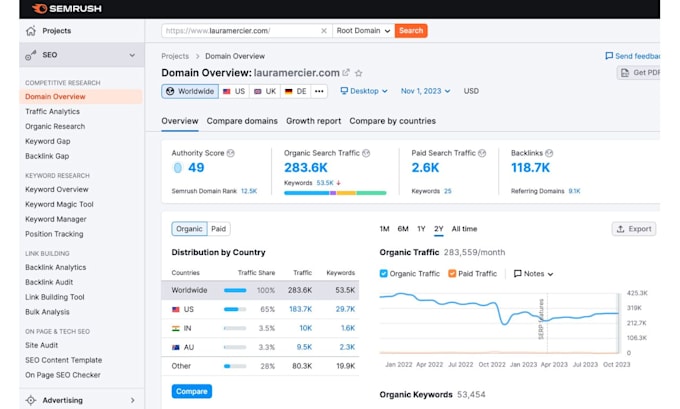Open the Root Domain dropdown
The image size is (680, 409).
point(363,31)
